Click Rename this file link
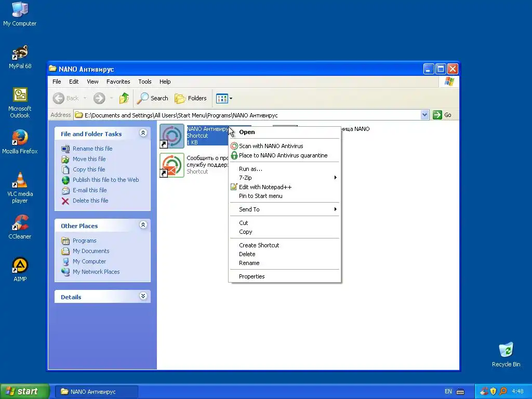This screenshot has height=399, width=532. click(92, 149)
